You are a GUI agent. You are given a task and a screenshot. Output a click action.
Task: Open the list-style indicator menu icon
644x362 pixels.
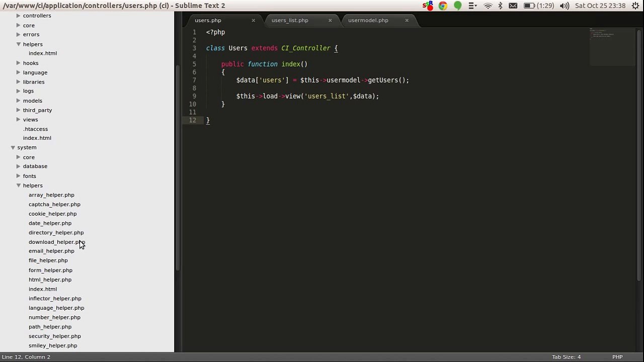coord(472,6)
